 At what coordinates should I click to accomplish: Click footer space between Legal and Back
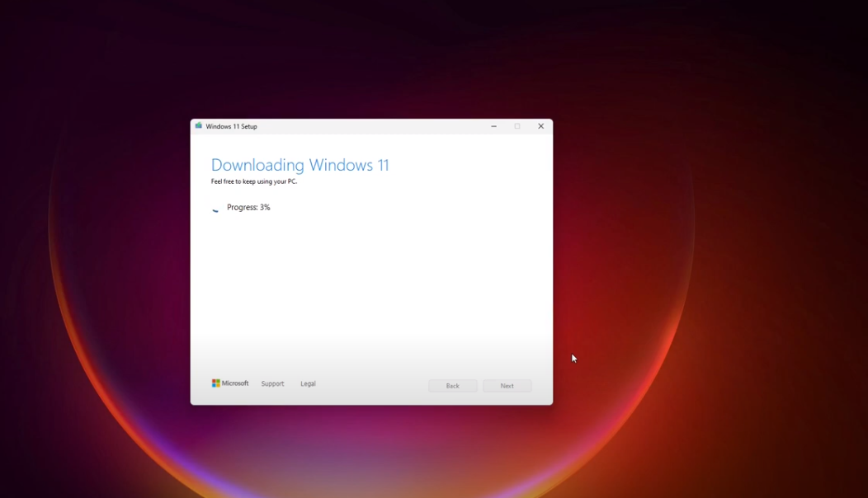click(371, 384)
